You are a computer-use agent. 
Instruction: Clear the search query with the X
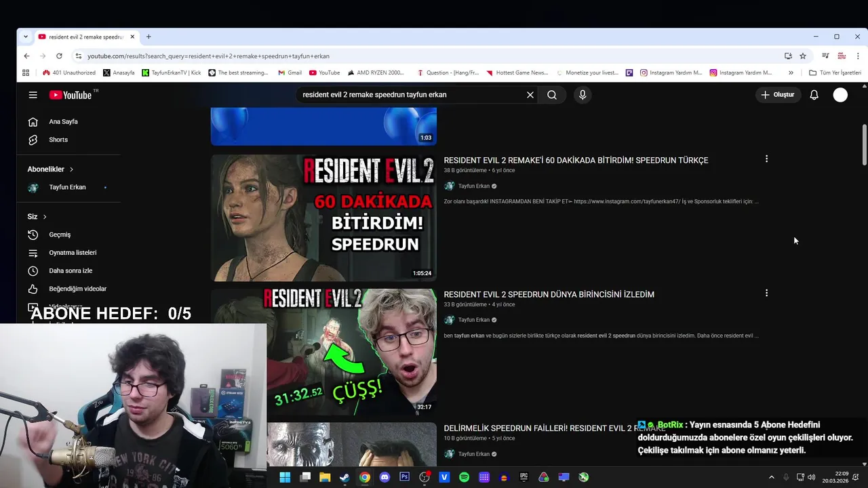530,95
